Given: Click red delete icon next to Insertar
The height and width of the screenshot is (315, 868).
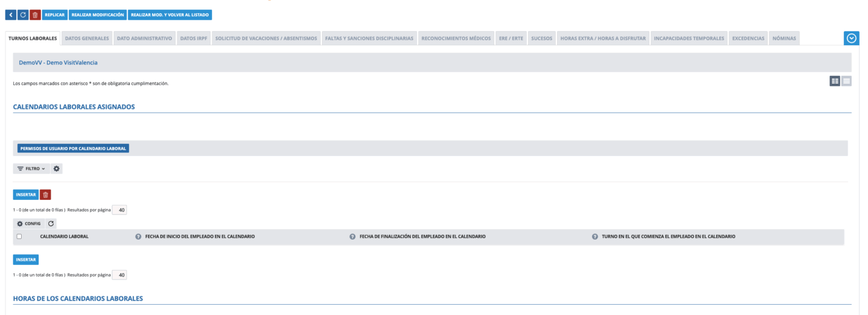Looking at the screenshot, I should coord(46,195).
